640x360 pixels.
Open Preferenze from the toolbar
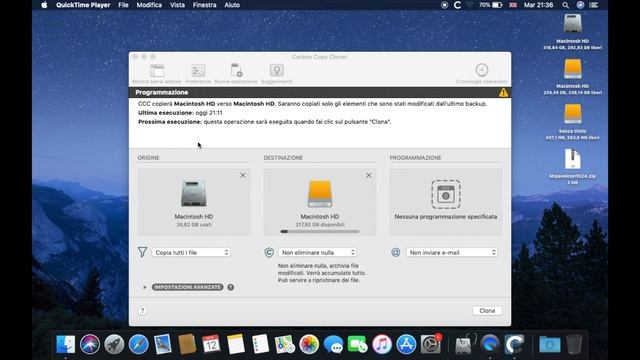(x=198, y=71)
